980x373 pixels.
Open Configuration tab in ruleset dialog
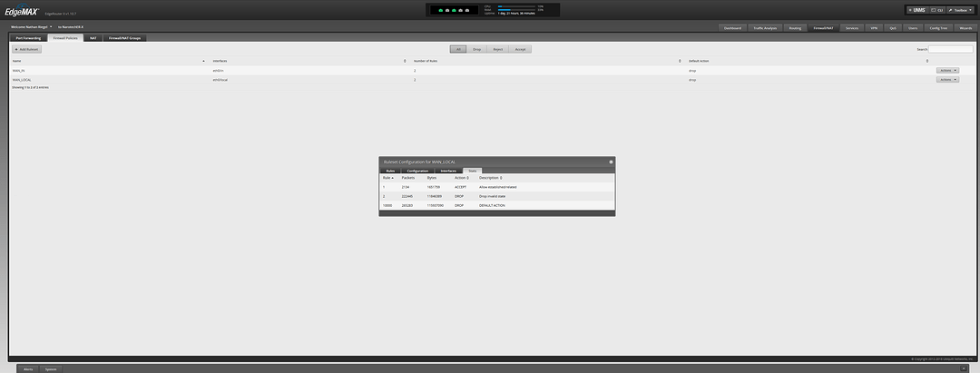pos(417,171)
